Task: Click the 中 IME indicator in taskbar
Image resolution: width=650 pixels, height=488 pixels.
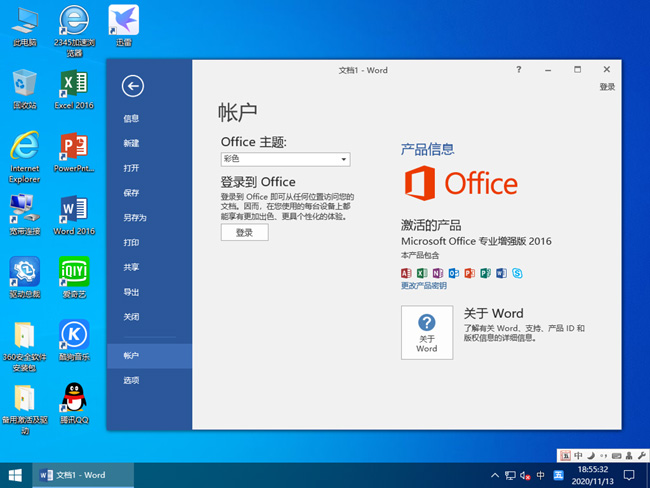Action: pos(541,475)
